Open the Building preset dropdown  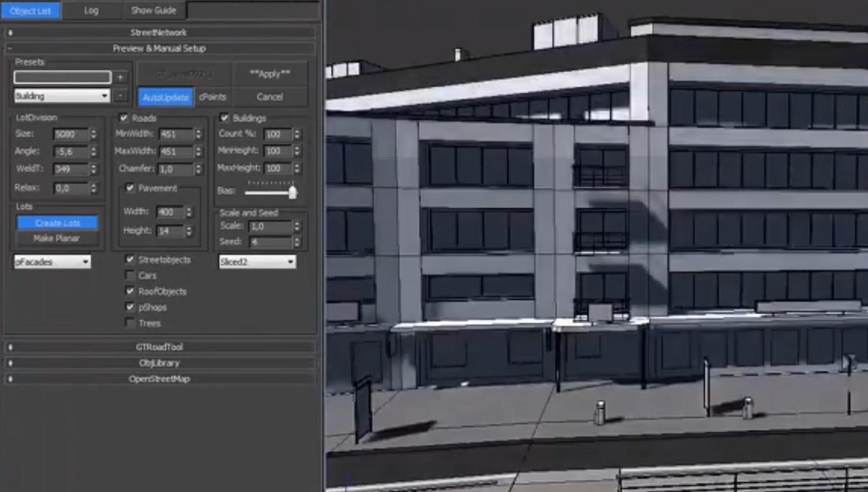click(x=62, y=96)
